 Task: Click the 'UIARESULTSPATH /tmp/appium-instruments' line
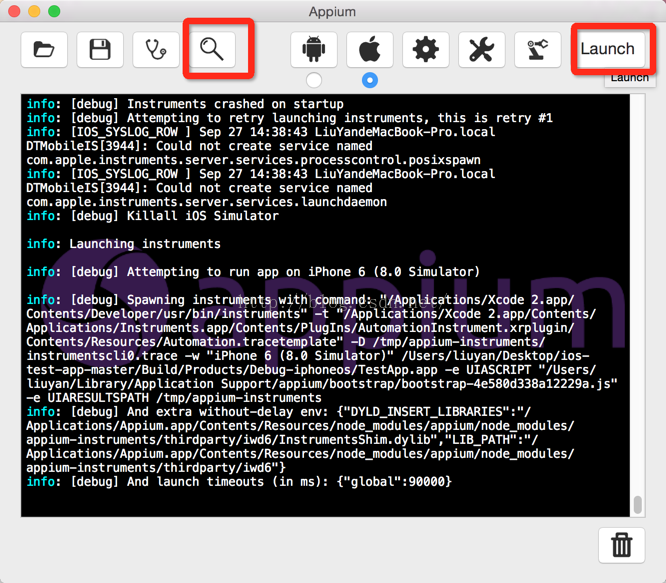point(174,398)
